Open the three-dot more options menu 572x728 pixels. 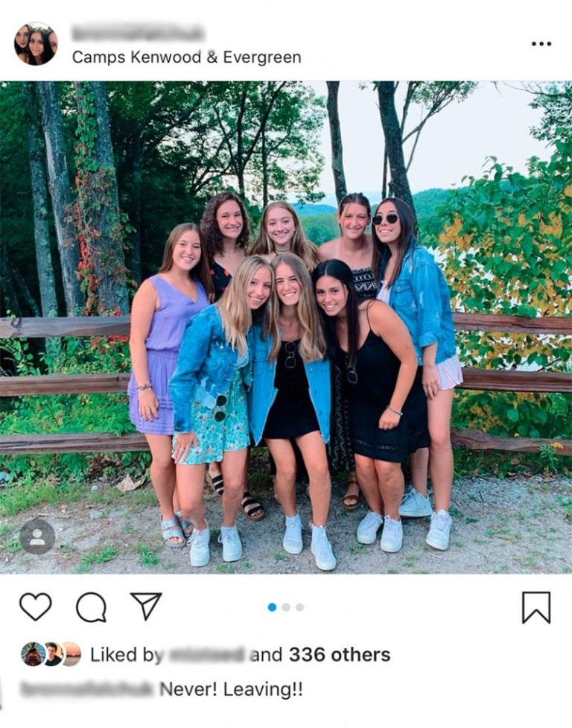(541, 44)
